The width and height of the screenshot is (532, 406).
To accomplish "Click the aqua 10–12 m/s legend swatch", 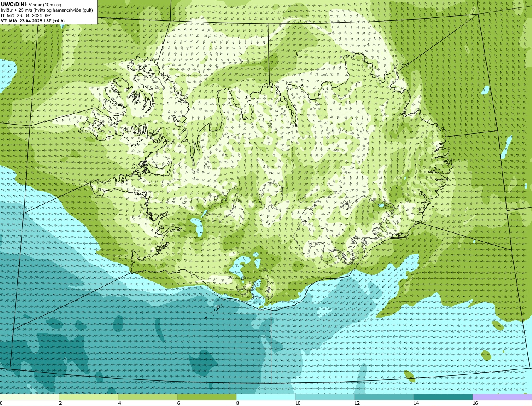I will coord(325,397).
